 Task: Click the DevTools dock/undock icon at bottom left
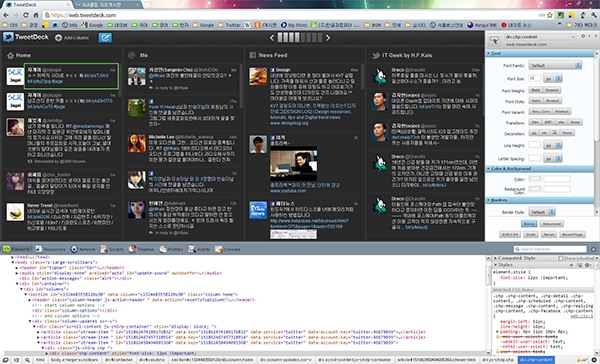[x=6, y=360]
